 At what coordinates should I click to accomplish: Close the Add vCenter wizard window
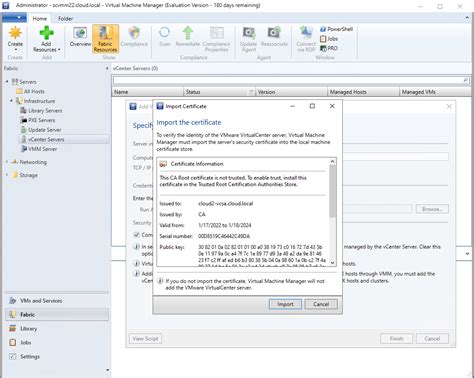(449, 106)
